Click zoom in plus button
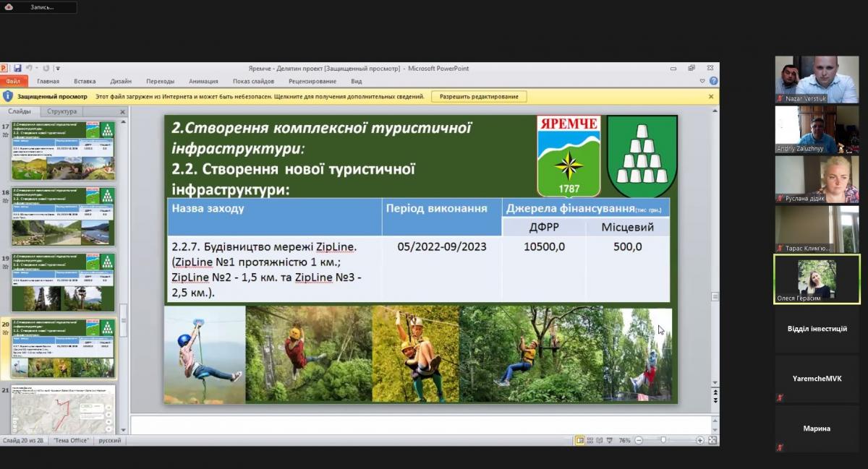The width and height of the screenshot is (868, 469). click(x=699, y=440)
